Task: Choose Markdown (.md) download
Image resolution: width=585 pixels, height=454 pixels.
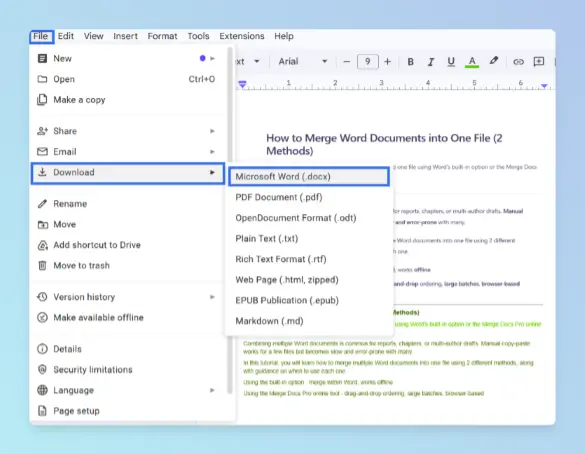Action: click(x=309, y=321)
